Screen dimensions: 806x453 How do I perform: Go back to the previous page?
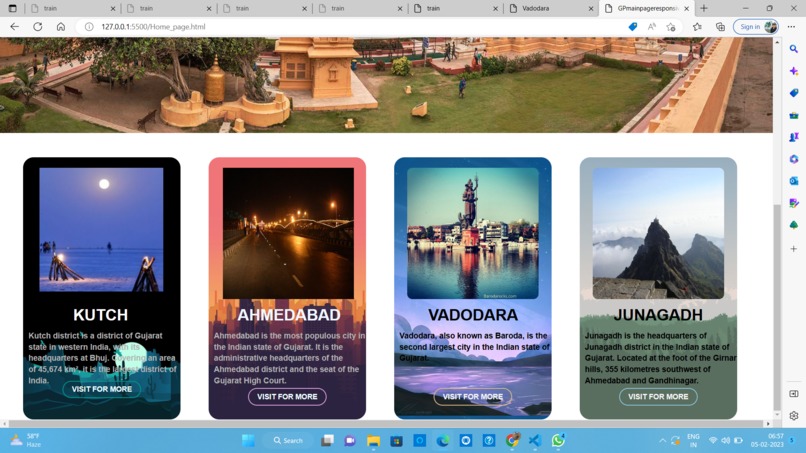click(x=14, y=27)
